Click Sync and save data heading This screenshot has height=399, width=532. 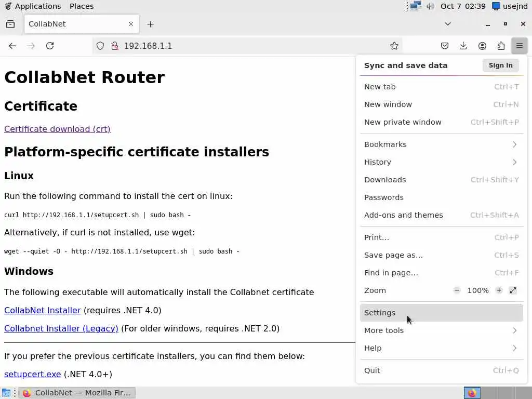(x=406, y=65)
